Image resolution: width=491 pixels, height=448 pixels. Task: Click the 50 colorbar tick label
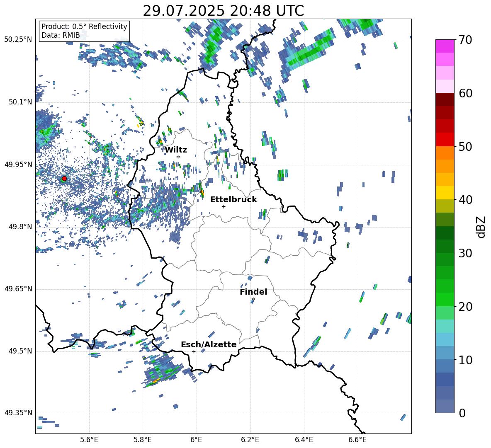[x=465, y=147]
